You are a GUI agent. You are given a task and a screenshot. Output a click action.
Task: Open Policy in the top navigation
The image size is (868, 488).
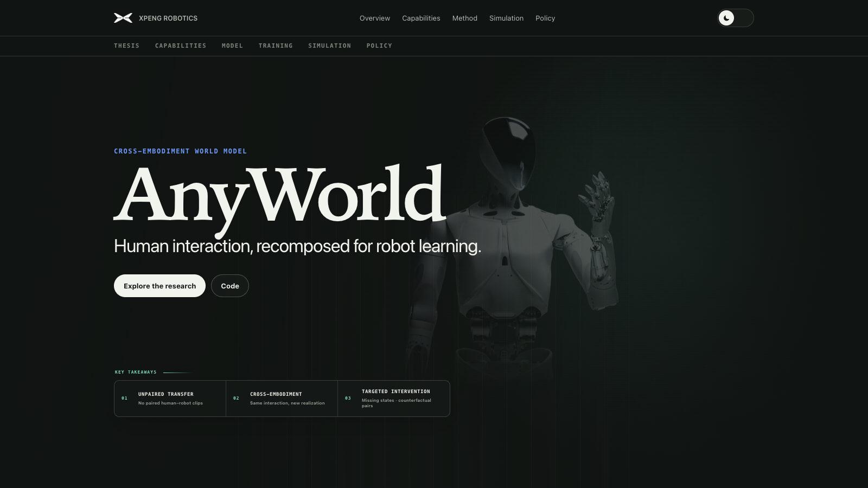point(545,18)
